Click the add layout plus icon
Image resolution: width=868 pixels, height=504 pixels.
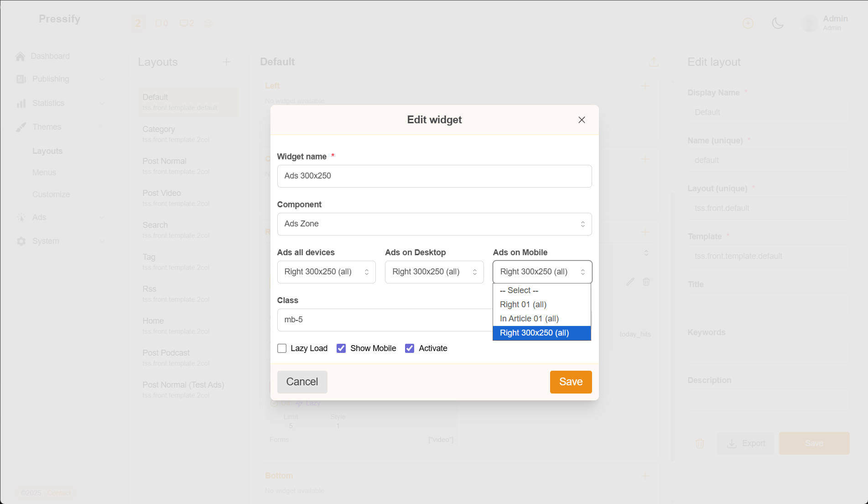[226, 62]
